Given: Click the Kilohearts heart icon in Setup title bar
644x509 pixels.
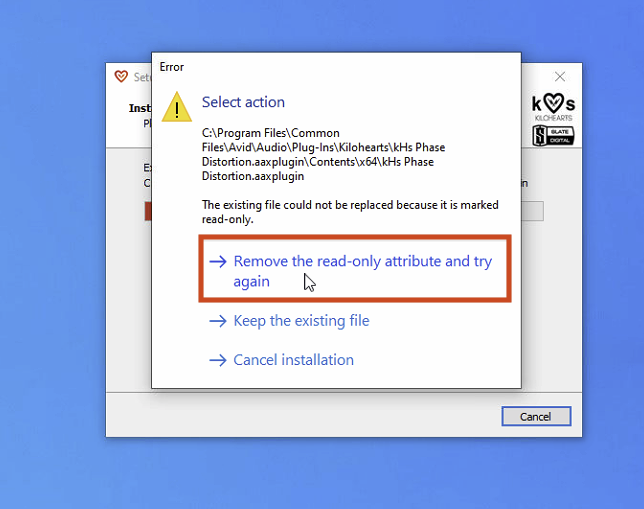Looking at the screenshot, I should click(x=121, y=76).
